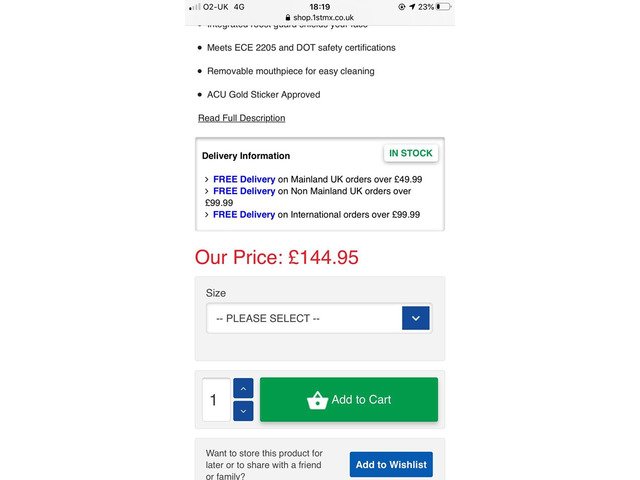Open the Read Full Description link
The height and width of the screenshot is (480, 640).
click(x=241, y=118)
